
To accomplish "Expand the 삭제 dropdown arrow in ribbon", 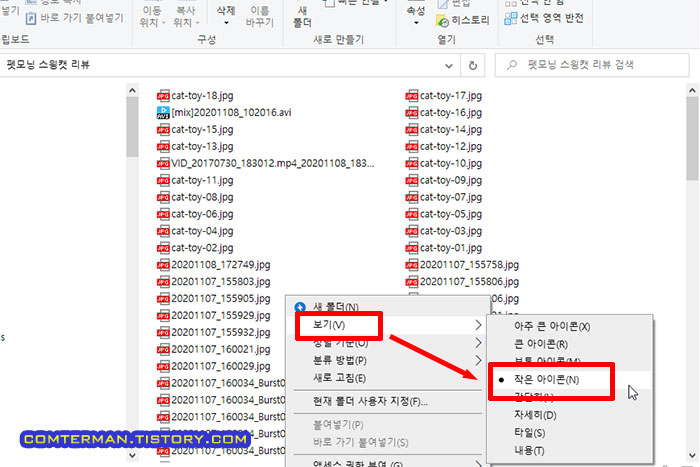I will (x=226, y=23).
